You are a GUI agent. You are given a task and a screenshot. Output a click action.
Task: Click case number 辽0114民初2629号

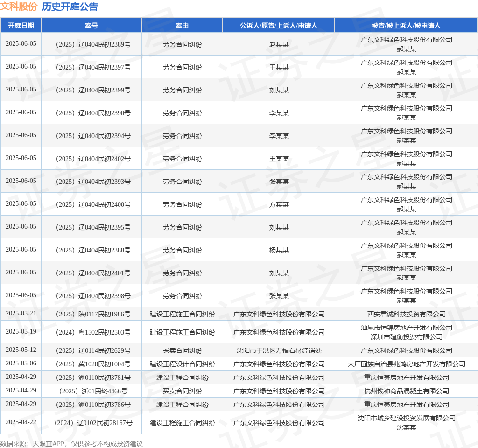tap(93, 351)
